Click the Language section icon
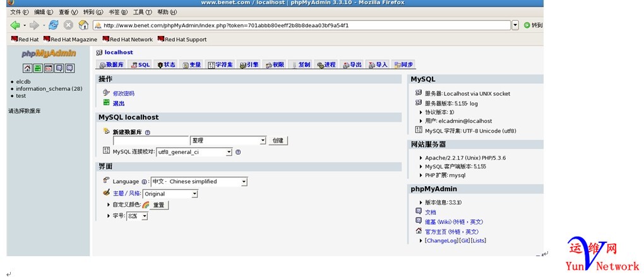This screenshot has height=277, width=644. pos(106,180)
